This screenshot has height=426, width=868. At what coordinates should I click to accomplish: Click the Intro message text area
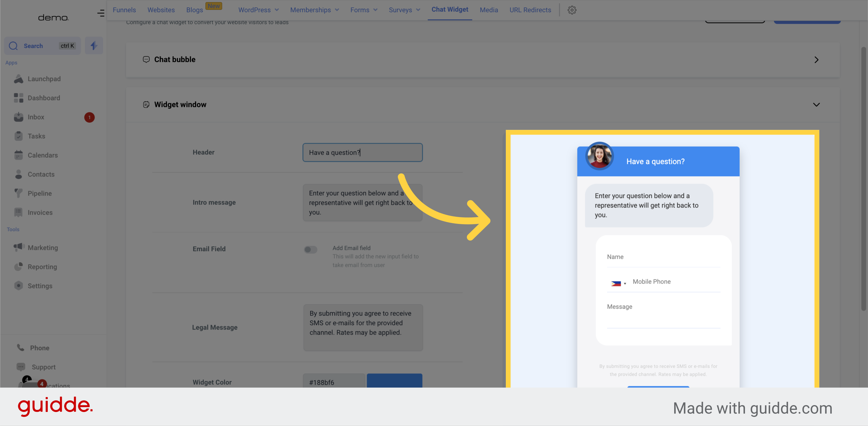(362, 202)
